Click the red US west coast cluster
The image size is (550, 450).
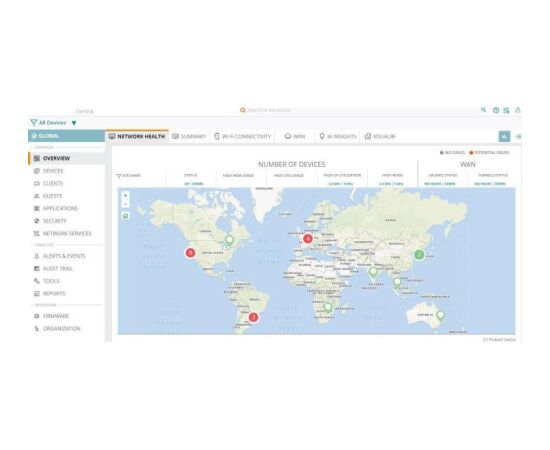(x=190, y=253)
